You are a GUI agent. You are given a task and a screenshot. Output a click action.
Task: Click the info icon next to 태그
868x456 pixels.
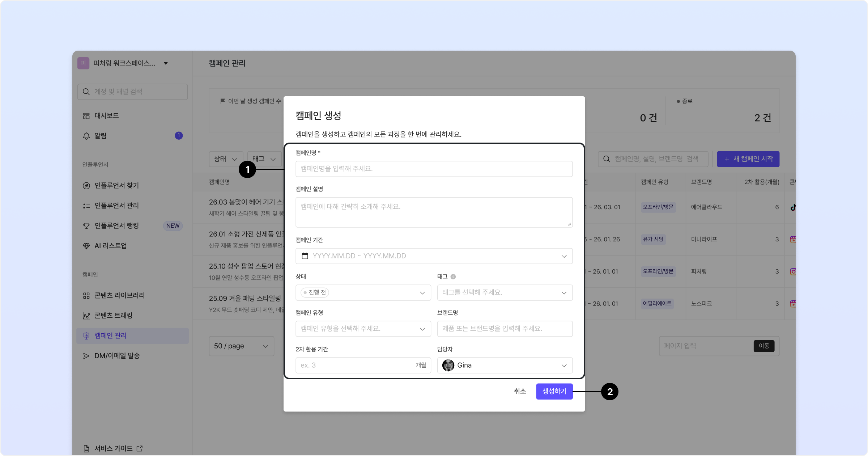pos(453,276)
